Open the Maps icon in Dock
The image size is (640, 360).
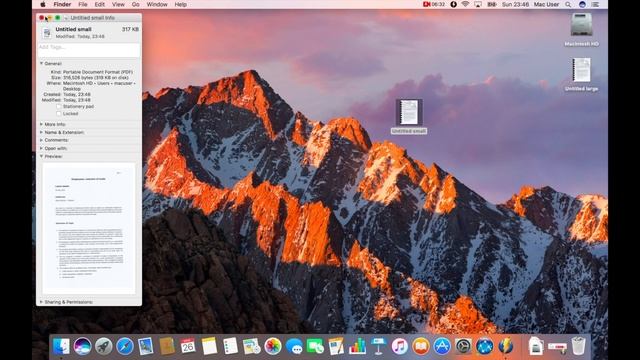click(x=251, y=347)
